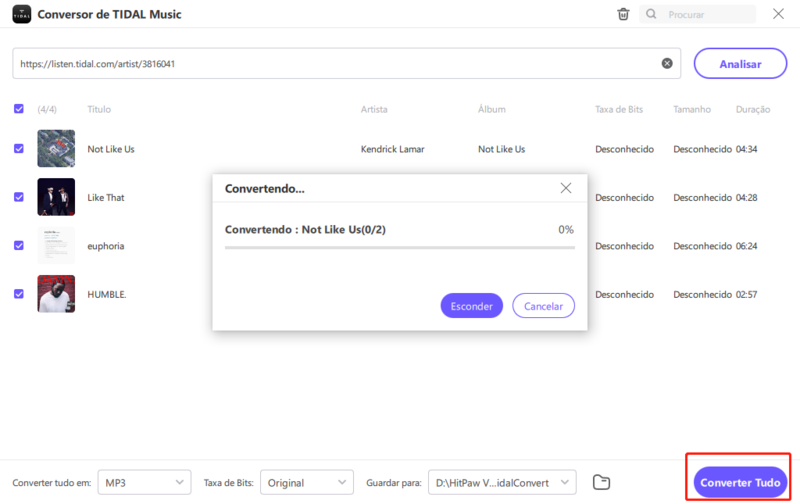Viewport: 800px width, 504px height.
Task: Click the euphoria track title
Action: 106,246
